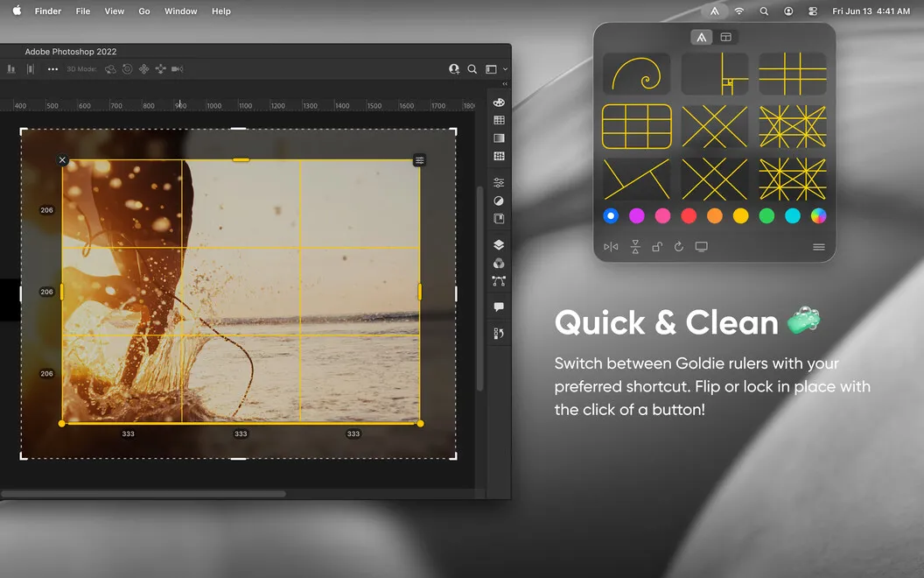Open the Photoshop Adjustments half-circle panel icon

point(499,201)
